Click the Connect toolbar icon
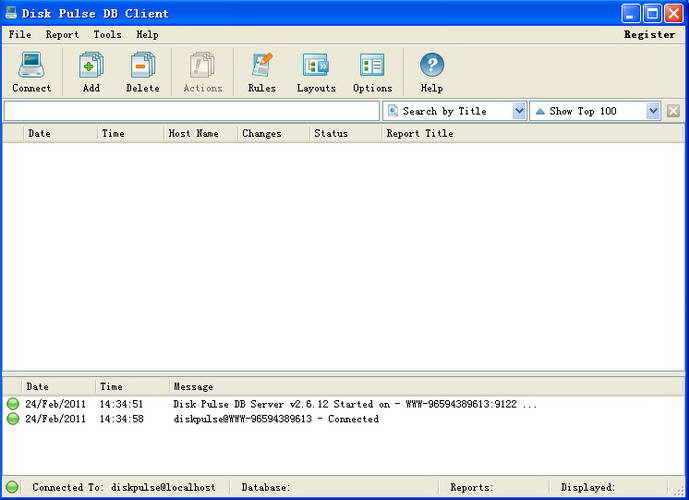This screenshot has width=689, height=500. (x=31, y=65)
